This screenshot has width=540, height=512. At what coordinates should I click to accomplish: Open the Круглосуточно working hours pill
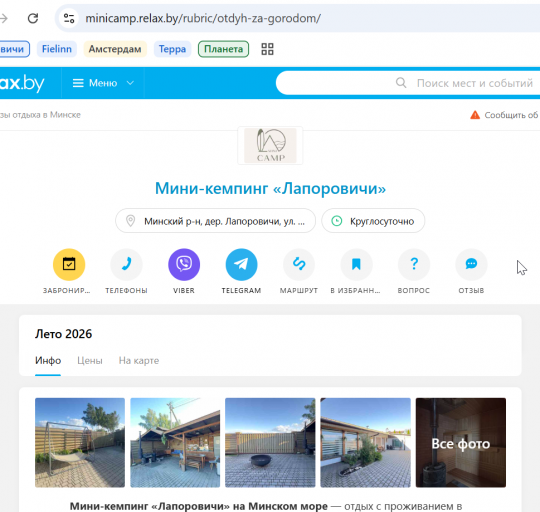(373, 221)
